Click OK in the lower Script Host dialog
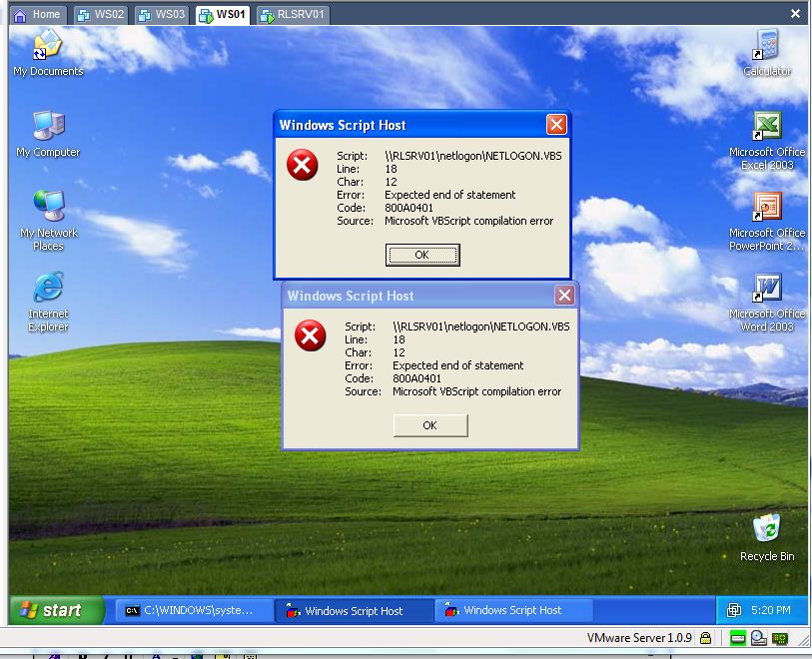The image size is (812, 659). (x=430, y=425)
